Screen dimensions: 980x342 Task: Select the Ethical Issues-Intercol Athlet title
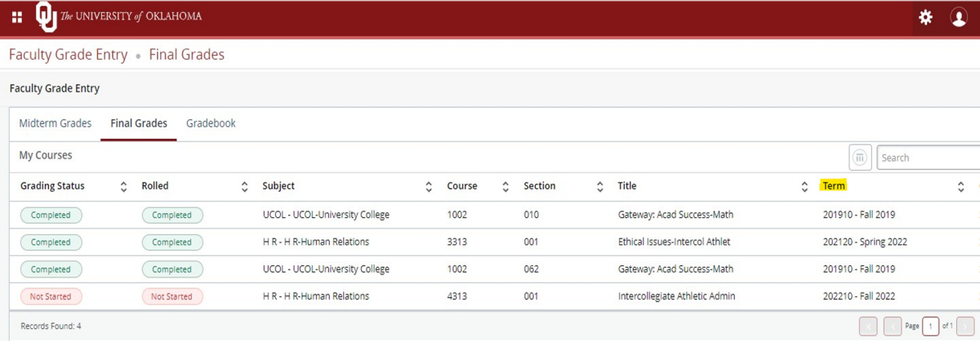point(674,242)
